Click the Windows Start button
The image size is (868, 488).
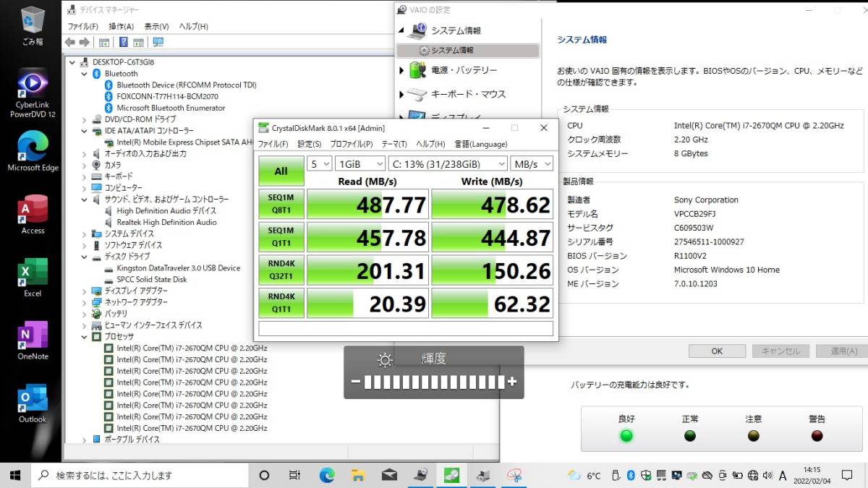[x=14, y=475]
